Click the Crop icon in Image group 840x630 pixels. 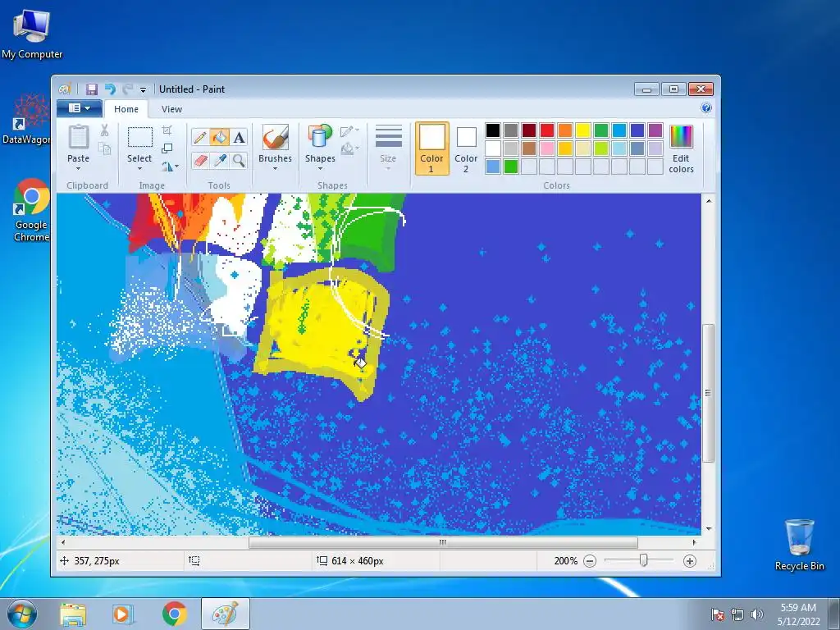tap(167, 130)
